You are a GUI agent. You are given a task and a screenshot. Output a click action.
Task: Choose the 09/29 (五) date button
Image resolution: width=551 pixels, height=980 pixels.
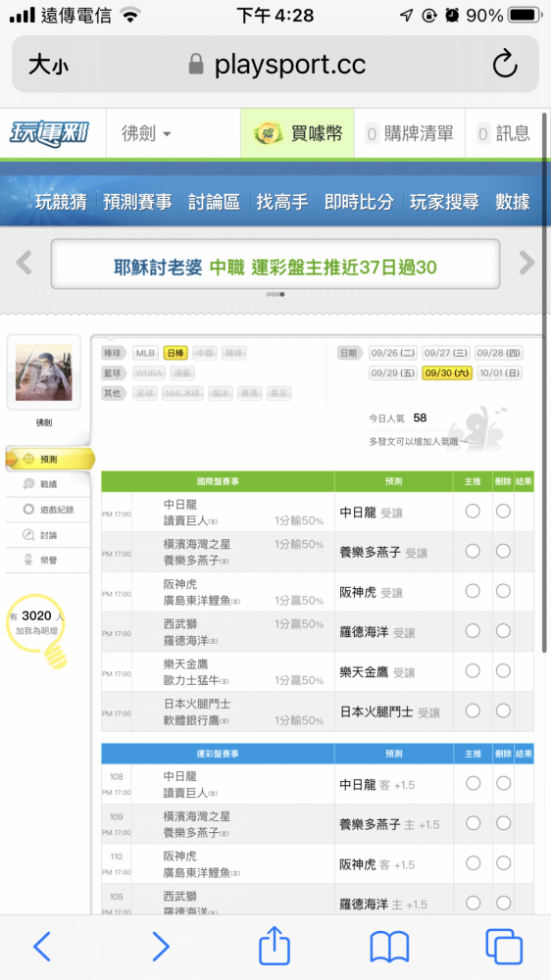click(x=393, y=373)
